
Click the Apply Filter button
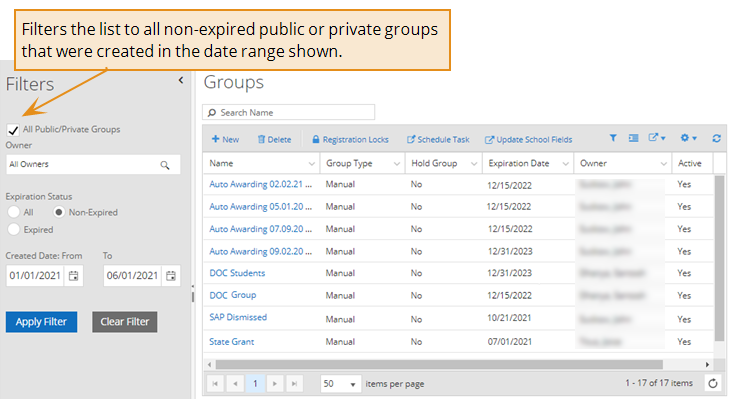click(41, 322)
